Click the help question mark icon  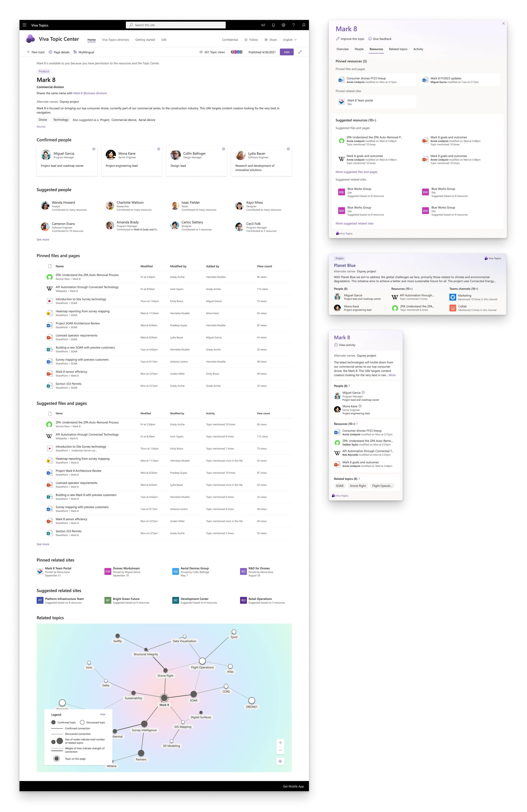coord(294,25)
